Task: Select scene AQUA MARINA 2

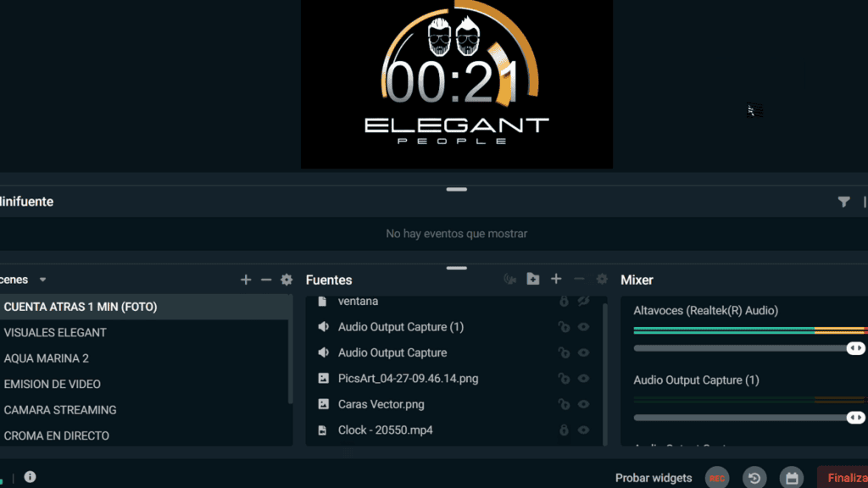Action: click(x=145, y=358)
